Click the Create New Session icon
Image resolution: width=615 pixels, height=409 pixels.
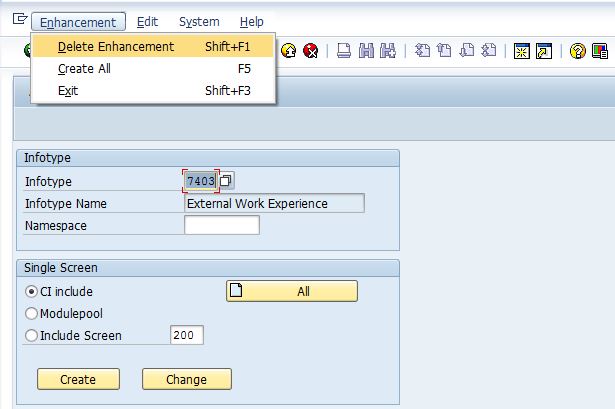[x=522, y=51]
